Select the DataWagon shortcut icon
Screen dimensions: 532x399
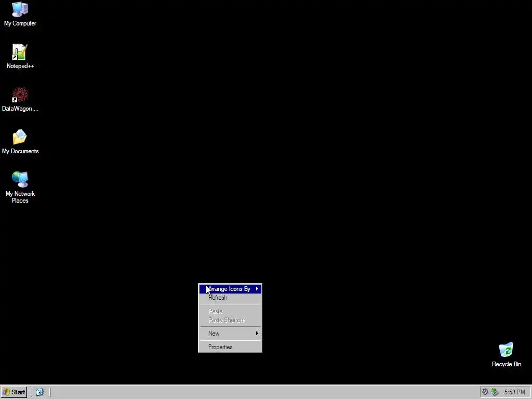20,95
